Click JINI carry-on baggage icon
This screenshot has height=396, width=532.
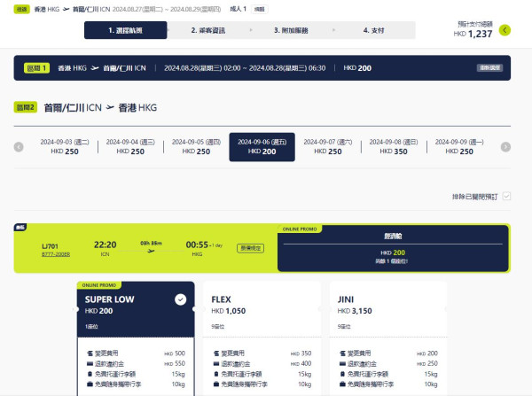(x=342, y=384)
